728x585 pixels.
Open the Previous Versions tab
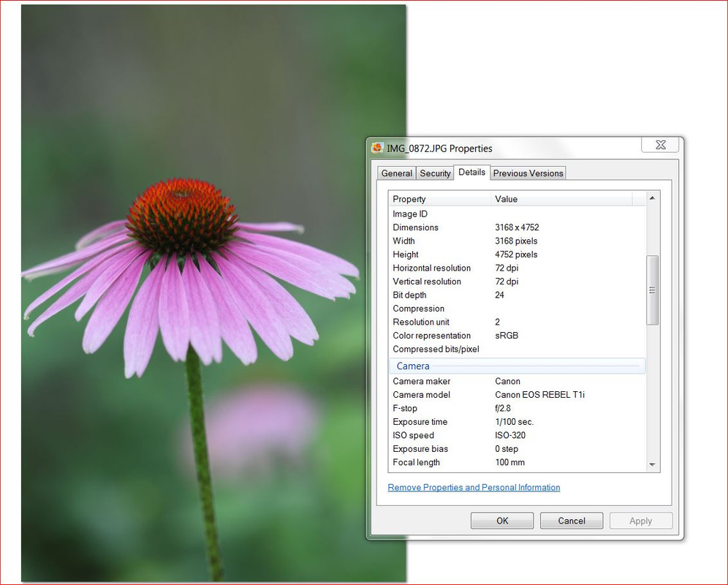(528, 173)
